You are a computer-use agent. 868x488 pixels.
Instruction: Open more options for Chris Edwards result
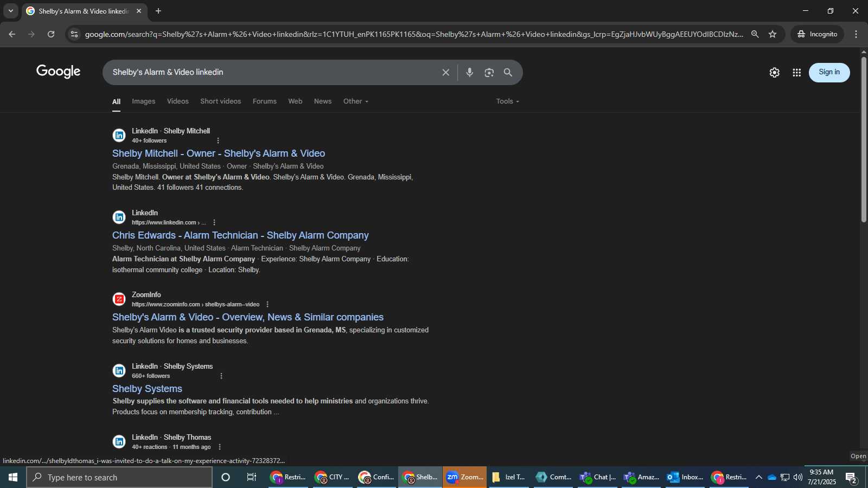(214, 223)
